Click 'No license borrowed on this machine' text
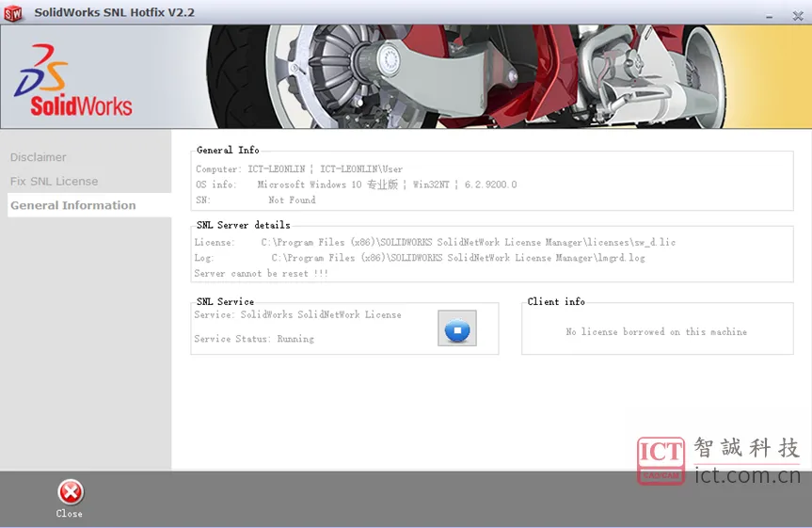This screenshot has width=812, height=528. 656,331
